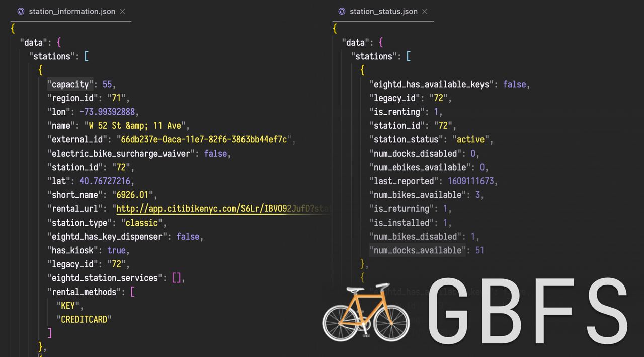Click the orange bicycle icon near the GBFS logo
Viewport: 644px width, 357px height.
point(366,314)
